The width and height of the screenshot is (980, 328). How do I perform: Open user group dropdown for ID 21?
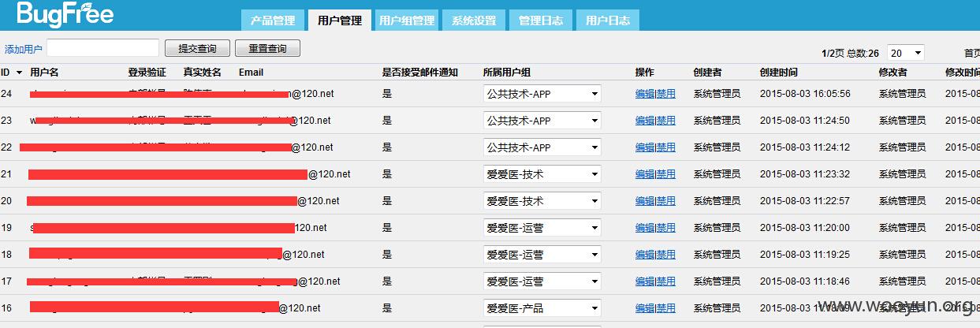(542, 174)
